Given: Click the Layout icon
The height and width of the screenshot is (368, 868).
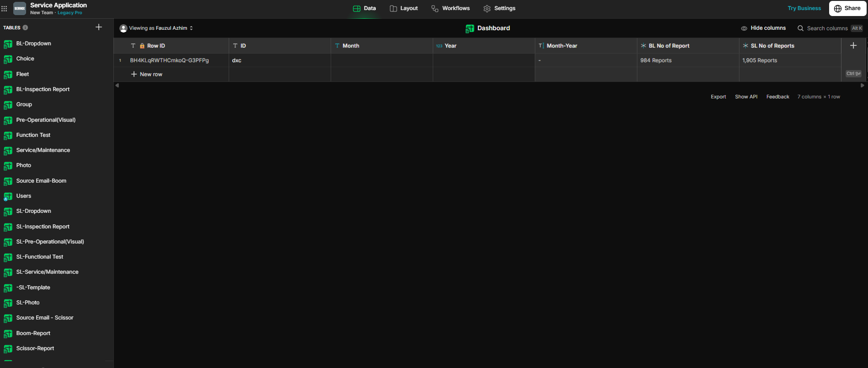Looking at the screenshot, I should click(x=393, y=9).
